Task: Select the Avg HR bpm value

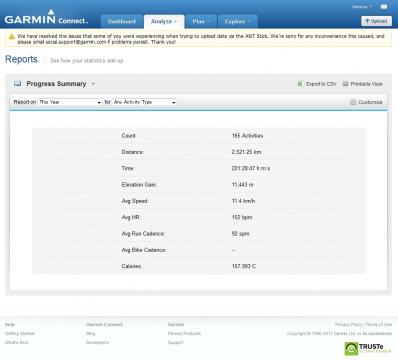Action: [x=242, y=217]
